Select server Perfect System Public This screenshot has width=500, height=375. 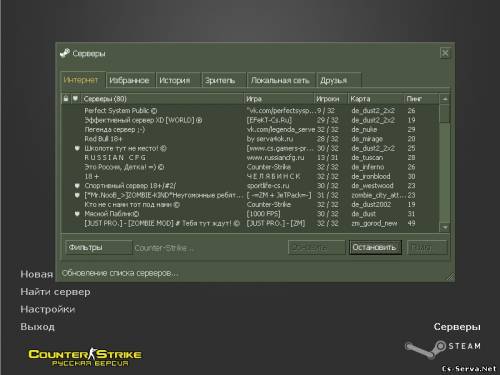(x=250, y=111)
